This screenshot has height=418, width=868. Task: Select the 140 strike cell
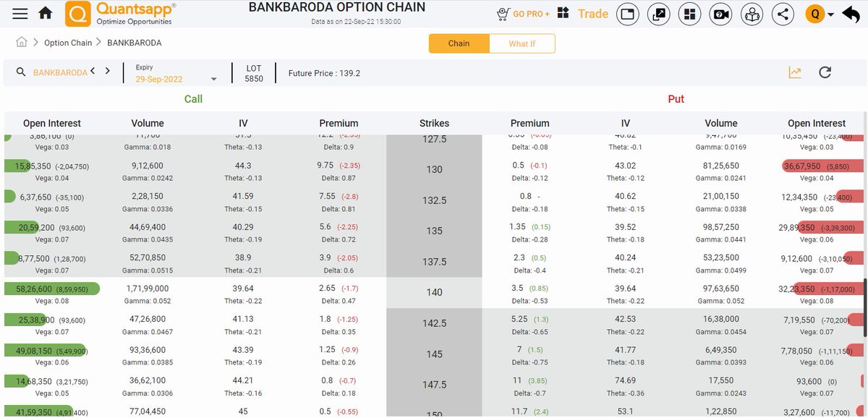click(434, 293)
